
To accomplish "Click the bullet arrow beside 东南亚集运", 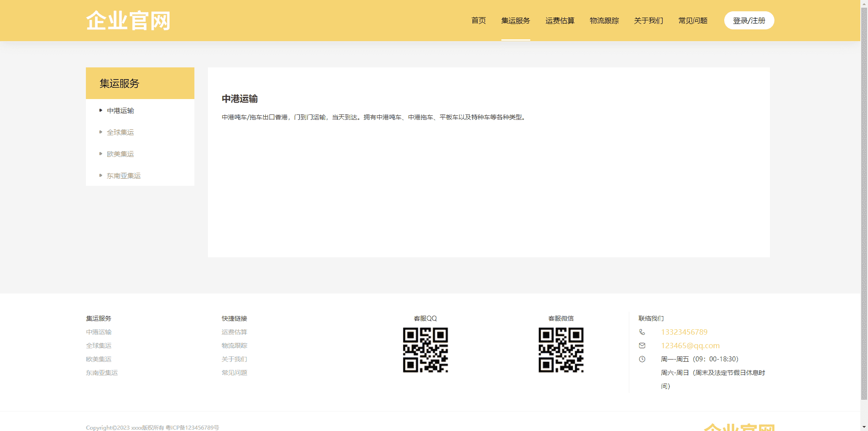I will tap(101, 175).
